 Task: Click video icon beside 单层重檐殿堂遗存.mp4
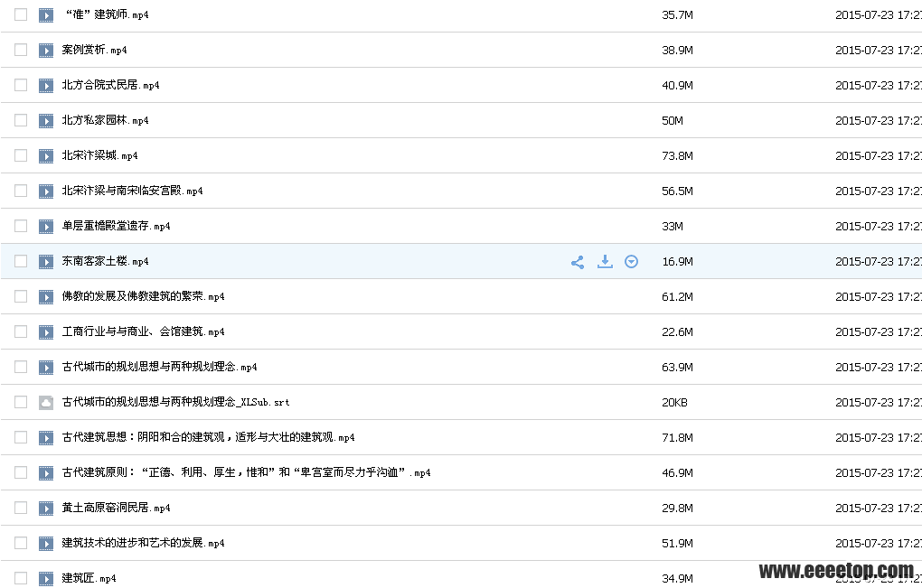(x=46, y=227)
